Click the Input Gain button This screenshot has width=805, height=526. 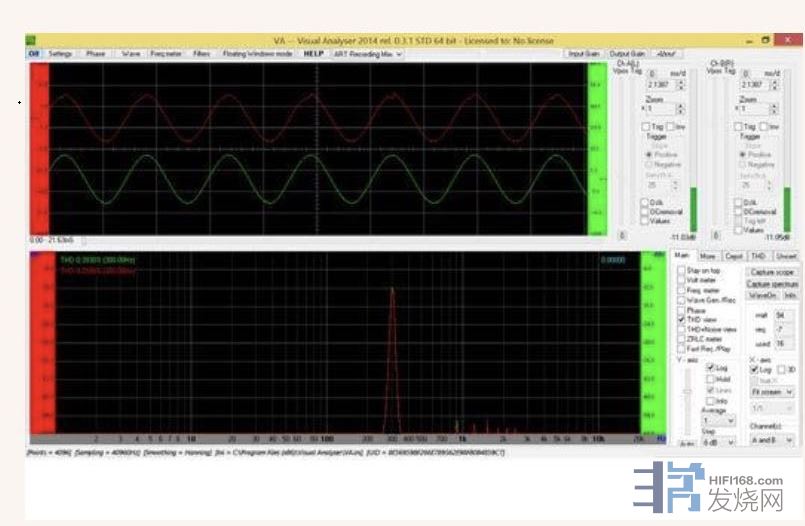tap(585, 54)
